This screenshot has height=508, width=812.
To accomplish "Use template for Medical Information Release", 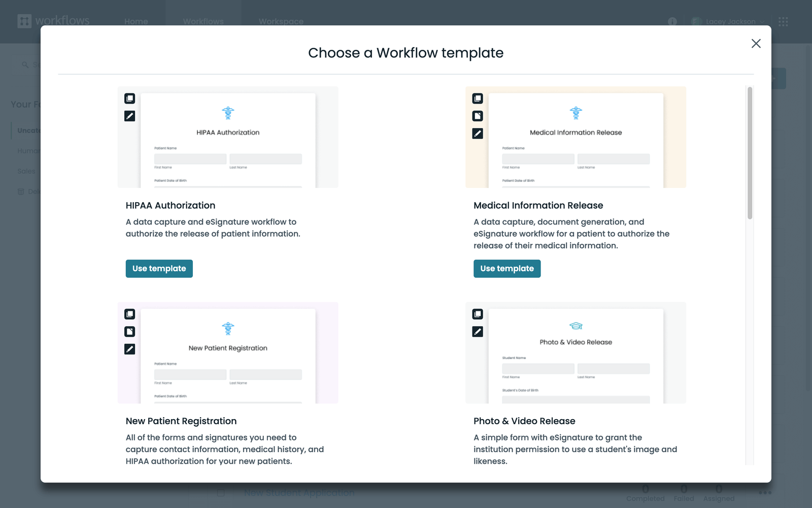I will pyautogui.click(x=506, y=268).
